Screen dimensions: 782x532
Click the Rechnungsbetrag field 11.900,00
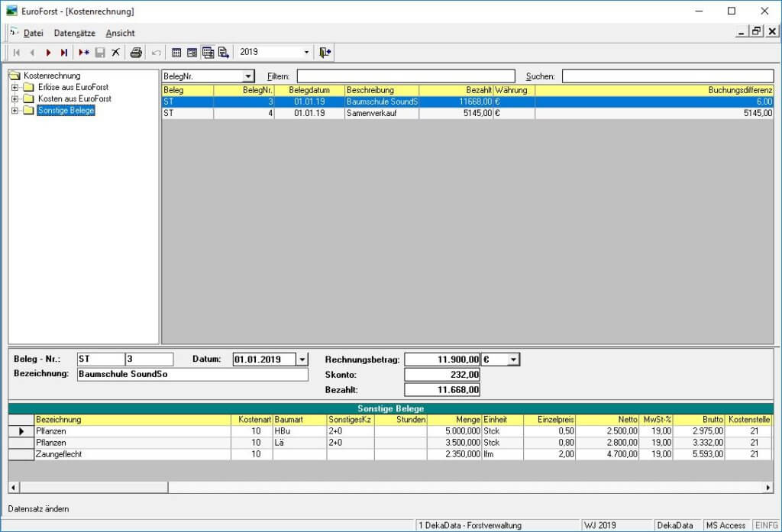(442, 360)
